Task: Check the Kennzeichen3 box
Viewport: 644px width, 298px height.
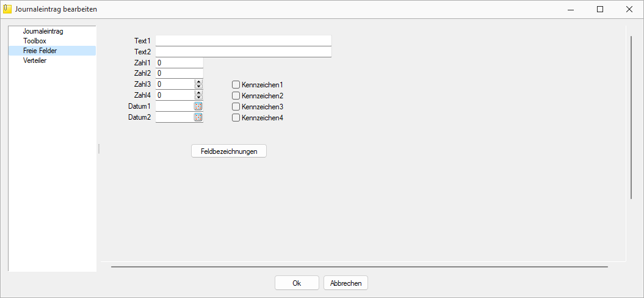Action: (236, 107)
